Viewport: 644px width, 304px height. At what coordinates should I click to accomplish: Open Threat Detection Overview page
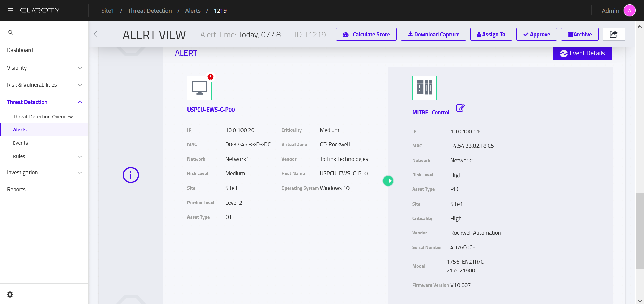click(43, 117)
